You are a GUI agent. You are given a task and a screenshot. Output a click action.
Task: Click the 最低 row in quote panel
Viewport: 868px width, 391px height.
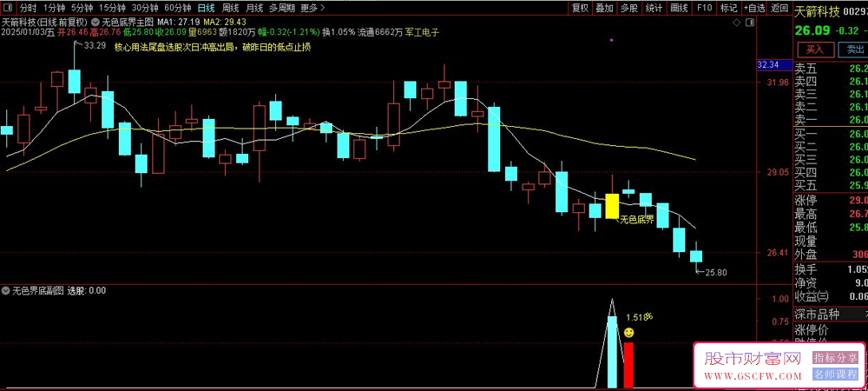[x=831, y=227]
